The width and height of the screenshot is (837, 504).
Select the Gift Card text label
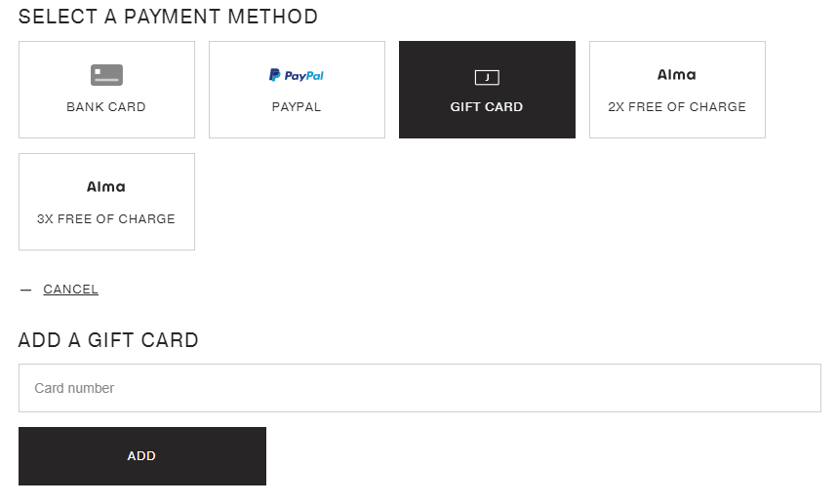point(487,107)
